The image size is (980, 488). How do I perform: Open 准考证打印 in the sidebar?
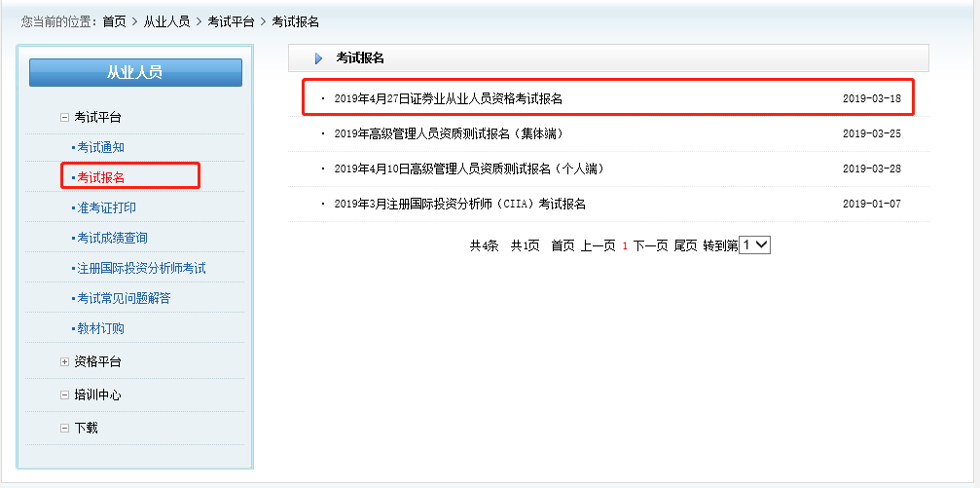[106, 207]
